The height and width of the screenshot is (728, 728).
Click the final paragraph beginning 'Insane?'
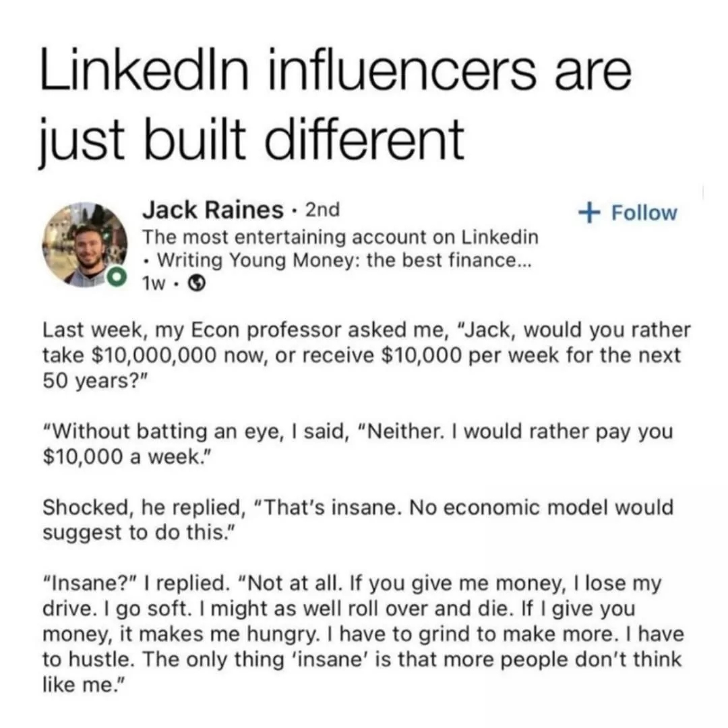coord(363,634)
